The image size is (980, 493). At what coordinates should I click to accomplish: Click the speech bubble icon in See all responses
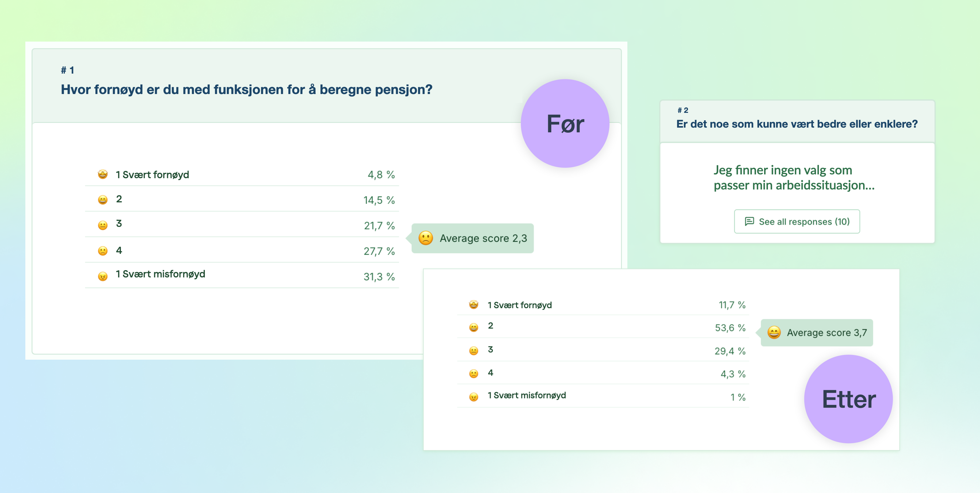coord(749,221)
